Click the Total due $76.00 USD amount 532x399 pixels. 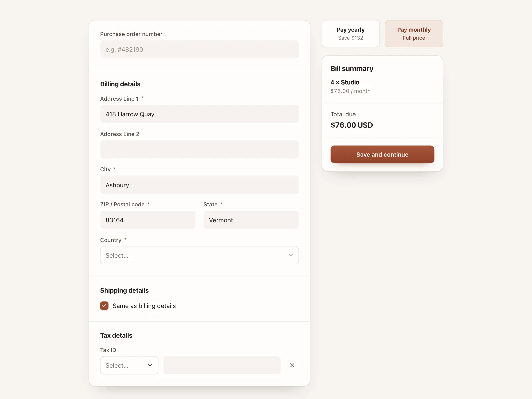click(351, 125)
